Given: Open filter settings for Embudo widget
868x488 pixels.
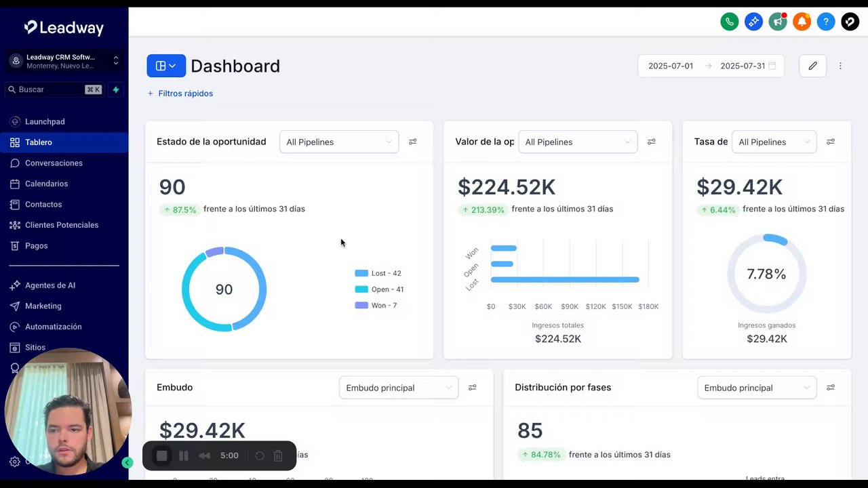Looking at the screenshot, I should [x=472, y=388].
